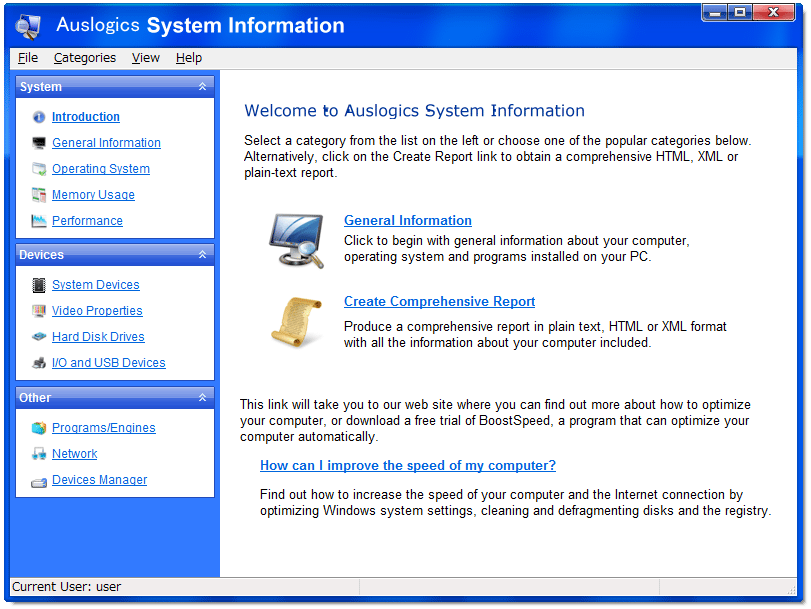Click the 'Current User: user' status bar text
The height and width of the screenshot is (609, 811).
click(x=66, y=587)
